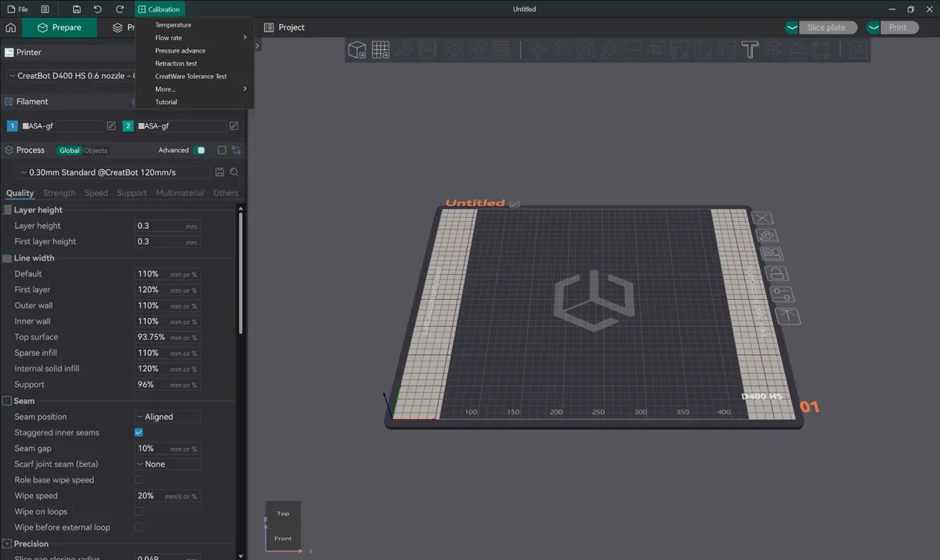Click the Seam gap 10% field
This screenshot has width=940, height=560.
pyautogui.click(x=167, y=449)
